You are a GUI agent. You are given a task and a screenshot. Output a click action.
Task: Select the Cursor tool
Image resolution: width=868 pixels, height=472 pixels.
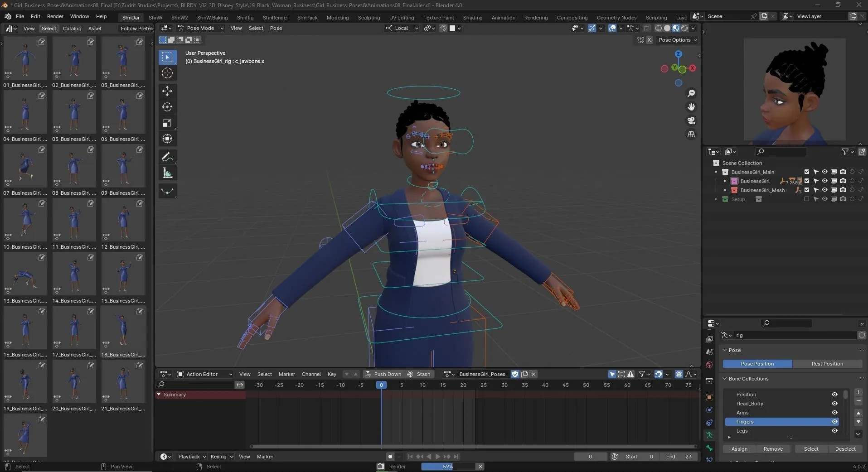coord(167,72)
